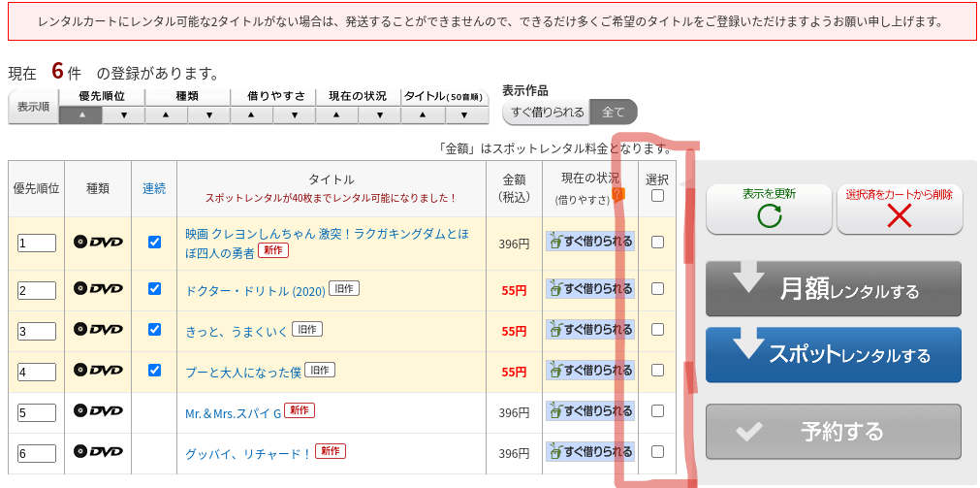Show only すぐ借りられる titles
980x488 pixels.
pyautogui.click(x=548, y=112)
